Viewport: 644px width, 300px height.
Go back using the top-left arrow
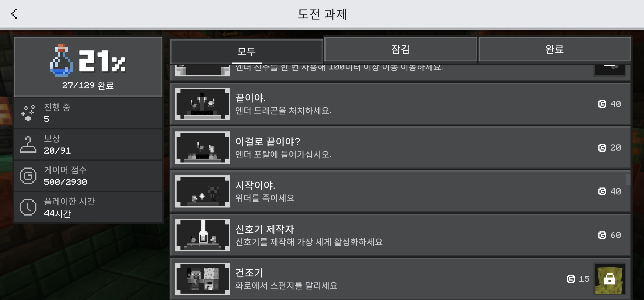click(14, 14)
